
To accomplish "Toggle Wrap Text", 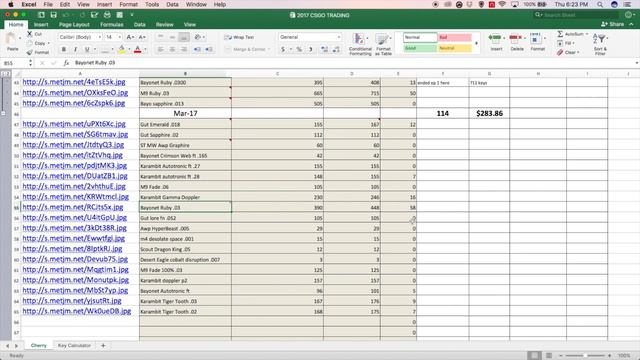I will click(239, 37).
